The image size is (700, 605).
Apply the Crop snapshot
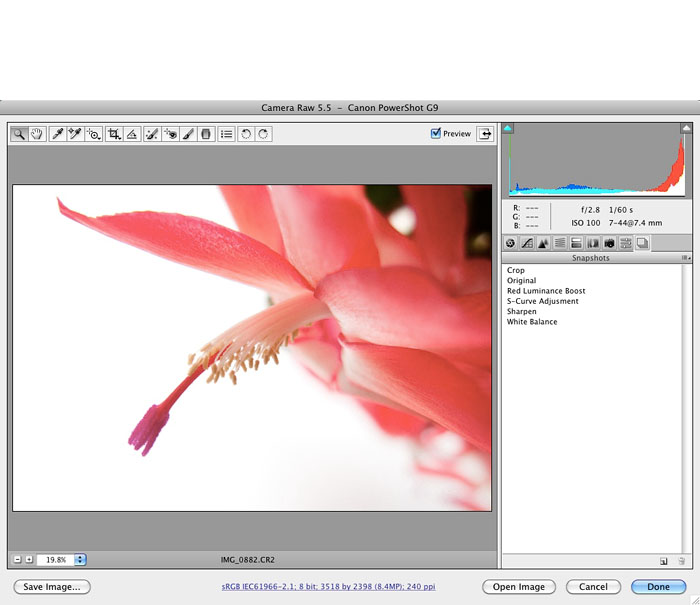516,270
